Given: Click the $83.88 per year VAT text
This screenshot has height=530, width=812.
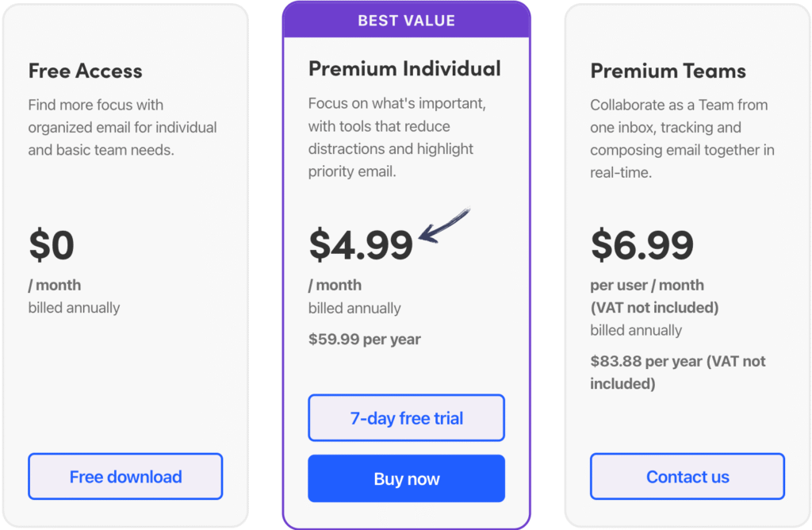Looking at the screenshot, I should coord(678,372).
